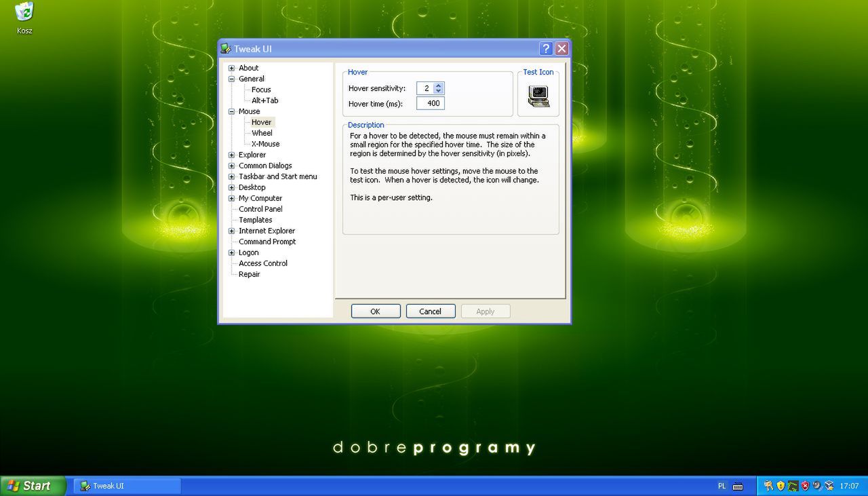Screen dimensions: 868x496
Task: Select Command Prompt in the tree
Action: [x=268, y=242]
